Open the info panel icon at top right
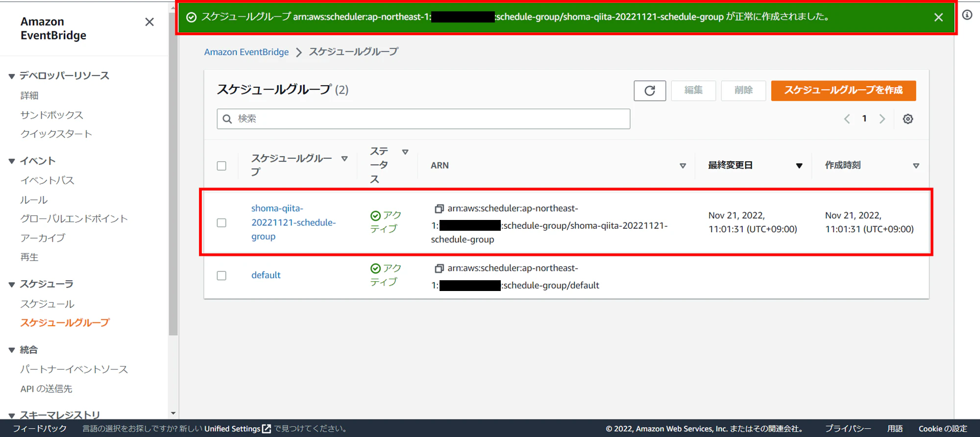The width and height of the screenshot is (980, 437). point(967,15)
